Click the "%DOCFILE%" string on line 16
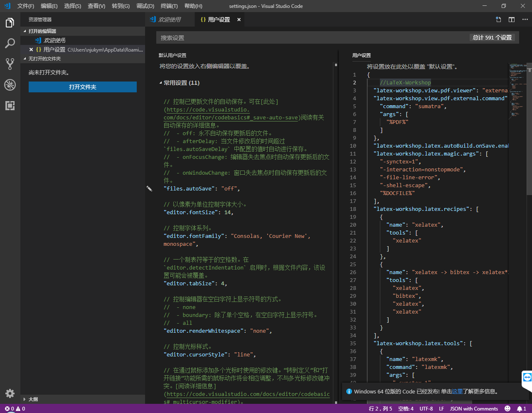 tap(397, 193)
